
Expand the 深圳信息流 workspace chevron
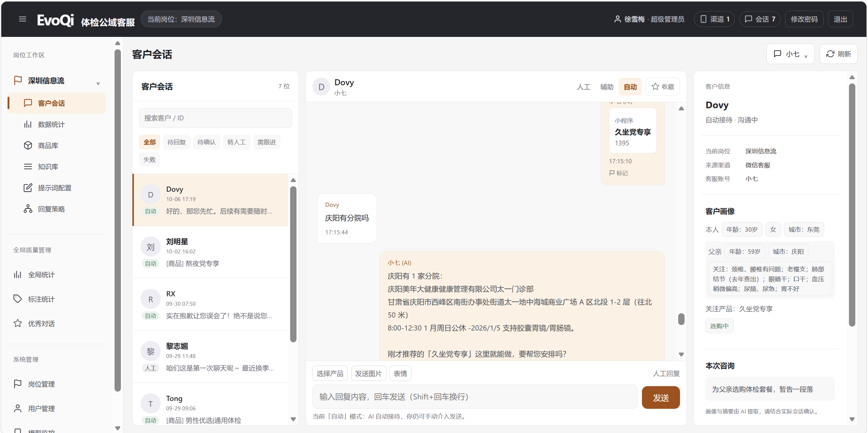point(98,83)
